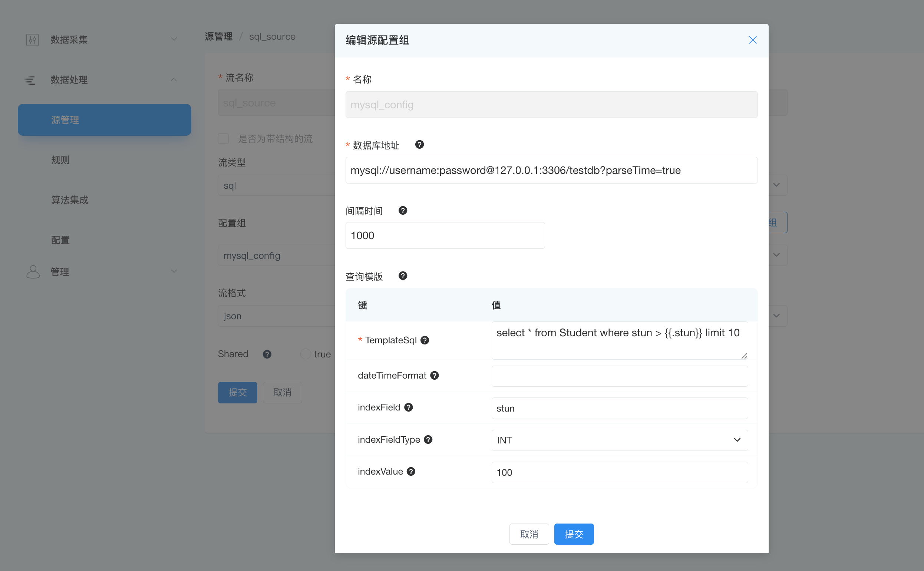Screen dimensions: 924x571
Task: Click dateTimeFormat help question mark icon
Action: tap(434, 375)
